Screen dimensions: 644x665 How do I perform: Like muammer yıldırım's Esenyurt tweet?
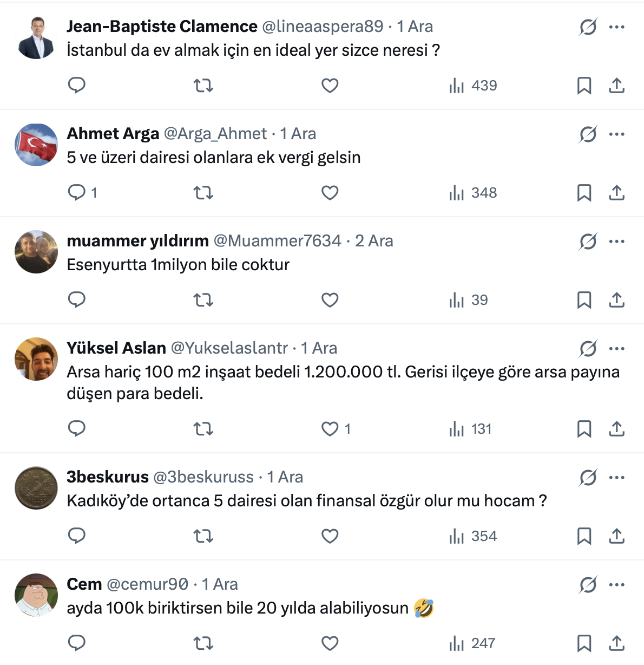click(330, 300)
